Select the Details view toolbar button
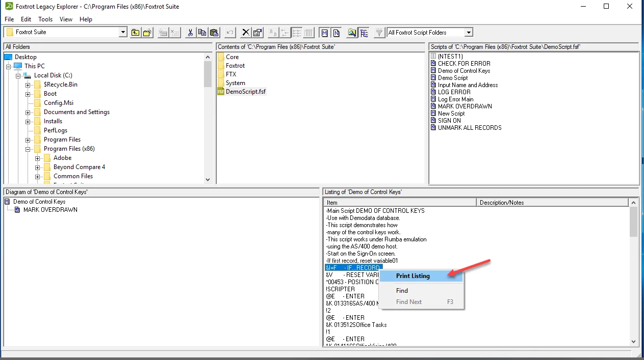Viewport: 644px width, 360px height. 309,33
